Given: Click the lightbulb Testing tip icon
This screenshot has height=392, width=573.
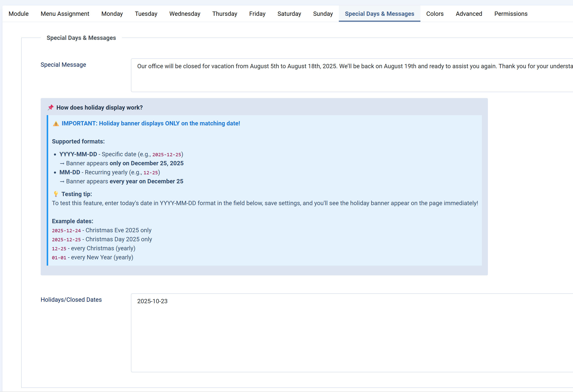Looking at the screenshot, I should pyautogui.click(x=56, y=194).
